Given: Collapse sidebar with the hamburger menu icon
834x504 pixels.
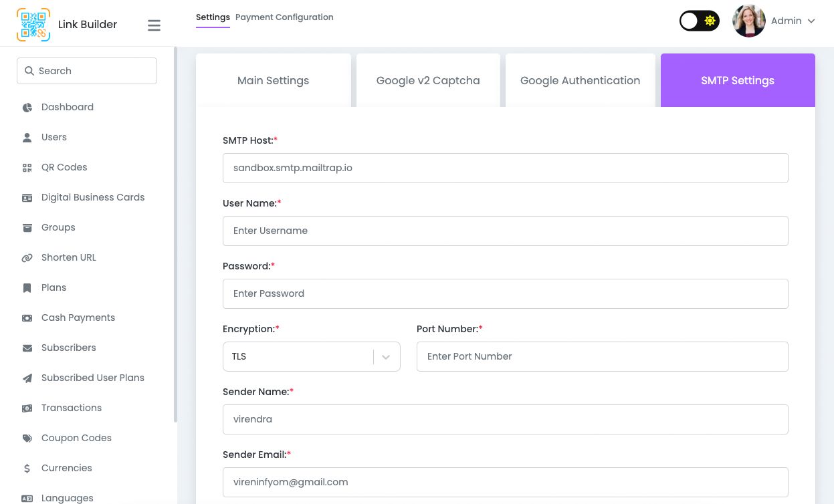Looking at the screenshot, I should (x=154, y=25).
